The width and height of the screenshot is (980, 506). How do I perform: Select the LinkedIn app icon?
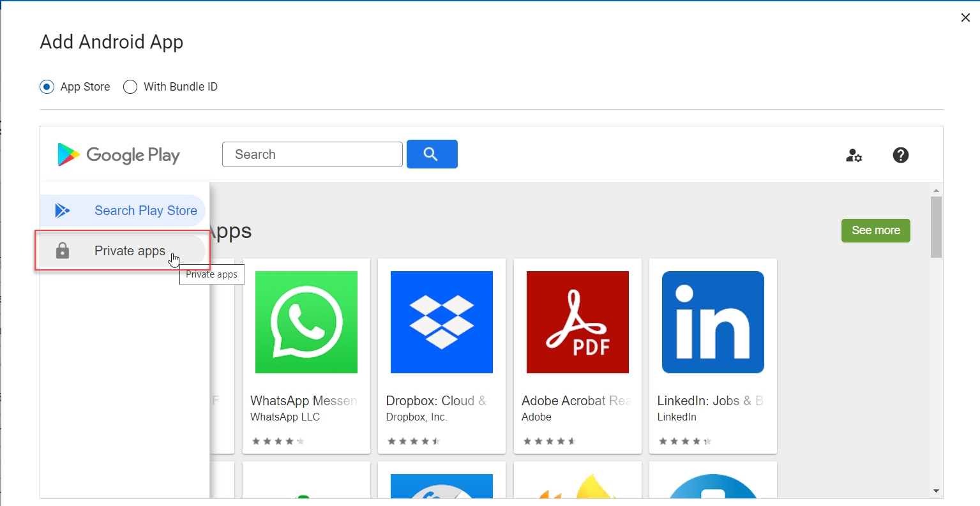click(x=712, y=322)
